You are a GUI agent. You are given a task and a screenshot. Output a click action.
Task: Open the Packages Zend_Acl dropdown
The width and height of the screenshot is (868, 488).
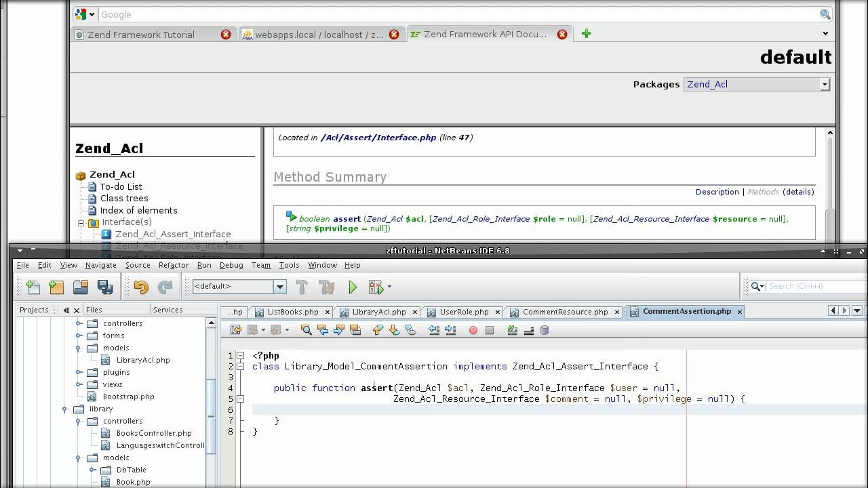(x=825, y=84)
